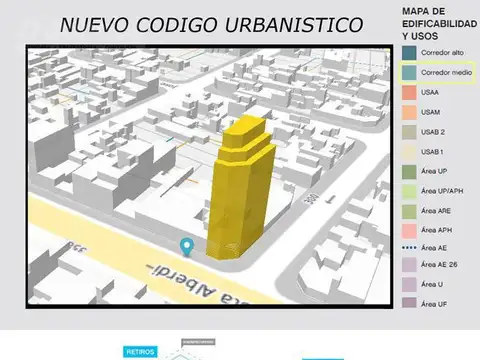Screen dimensions: 480x360
Task: Click the Área AE 26 swatch
Action: pyautogui.click(x=409, y=265)
